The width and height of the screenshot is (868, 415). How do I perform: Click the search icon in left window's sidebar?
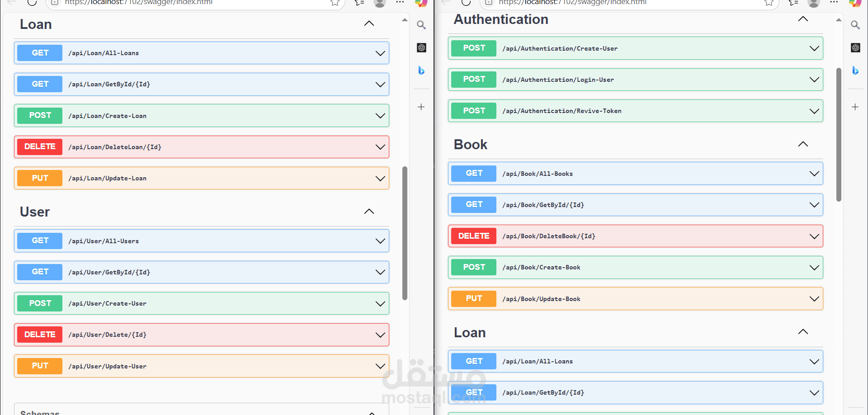pyautogui.click(x=421, y=25)
